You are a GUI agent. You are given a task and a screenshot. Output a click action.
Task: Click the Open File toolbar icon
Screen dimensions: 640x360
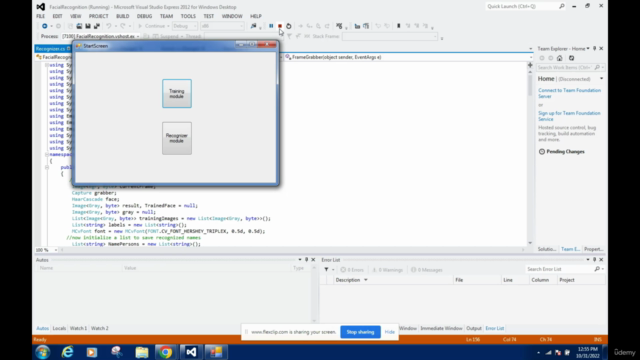pos(79,26)
